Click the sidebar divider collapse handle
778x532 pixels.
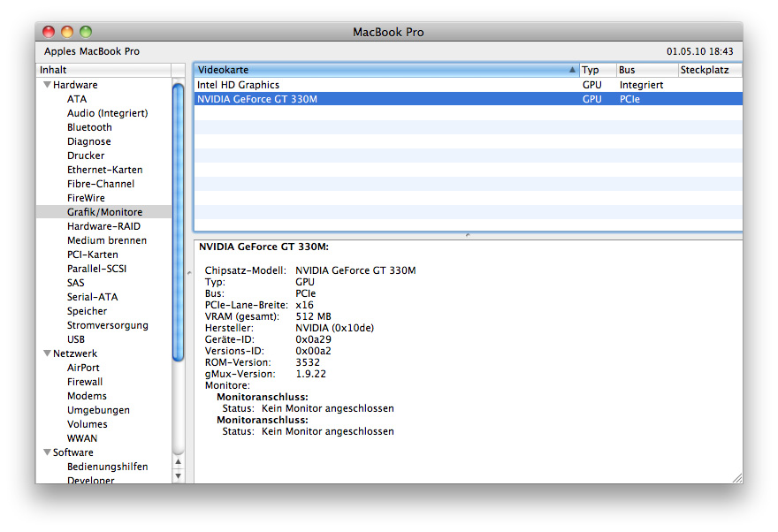pyautogui.click(x=189, y=273)
